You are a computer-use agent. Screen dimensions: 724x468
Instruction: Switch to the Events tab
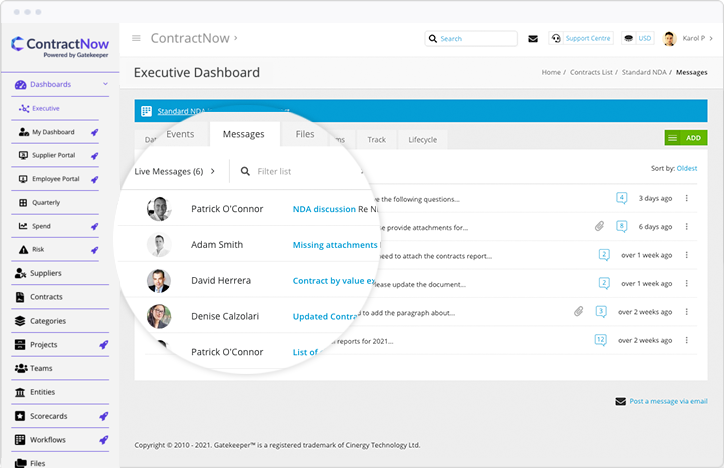[x=180, y=134]
